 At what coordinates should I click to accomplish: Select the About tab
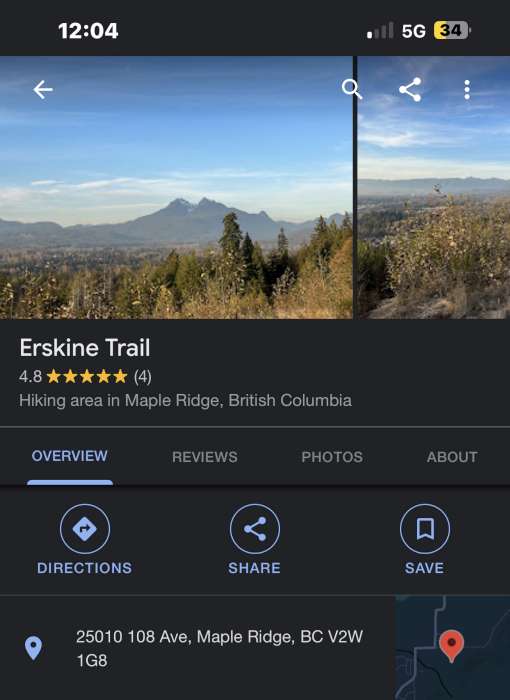click(x=452, y=457)
